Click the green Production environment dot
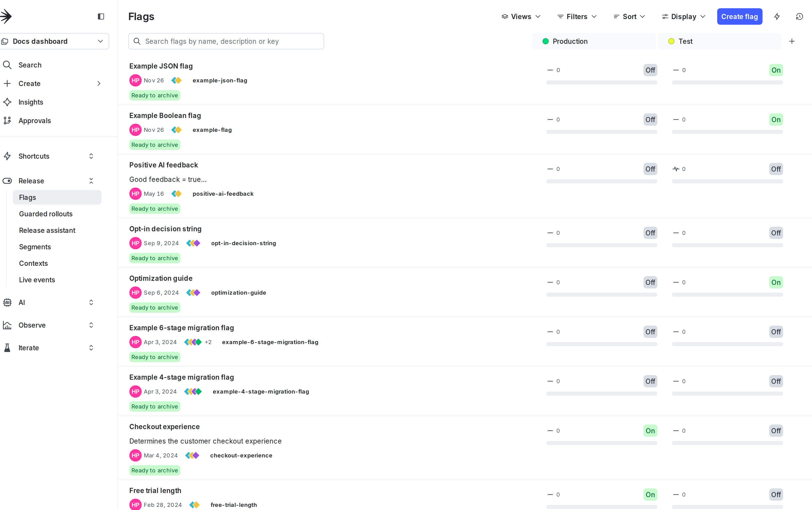Screen dimensions: 812x510 (x=546, y=41)
